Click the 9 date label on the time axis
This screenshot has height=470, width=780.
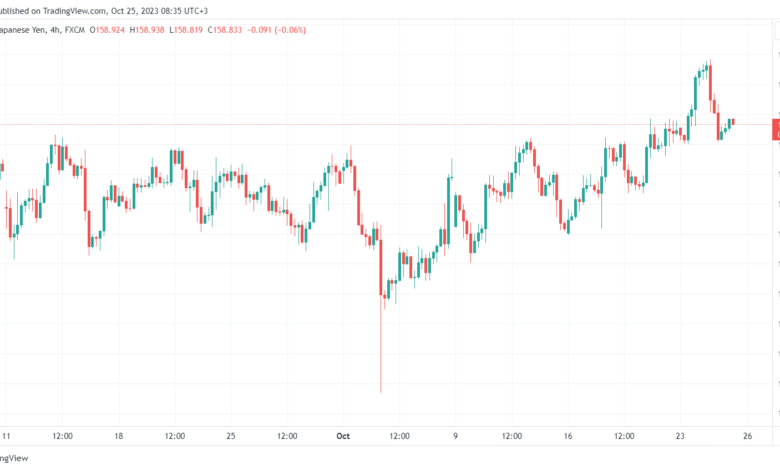[x=455, y=436]
